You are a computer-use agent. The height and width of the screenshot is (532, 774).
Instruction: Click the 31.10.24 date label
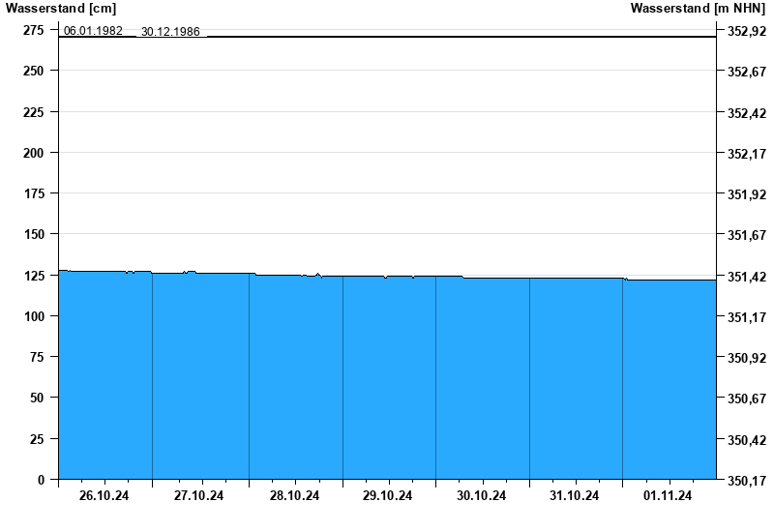pos(575,496)
